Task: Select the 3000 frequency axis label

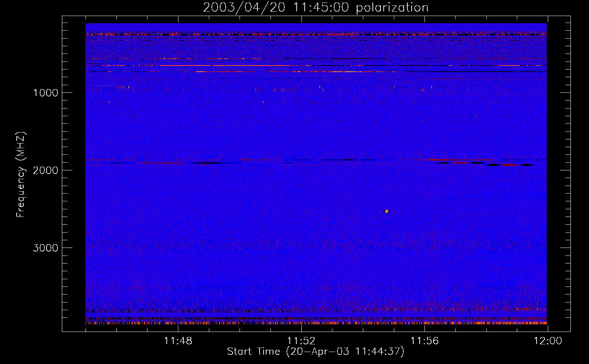Action: pos(46,248)
